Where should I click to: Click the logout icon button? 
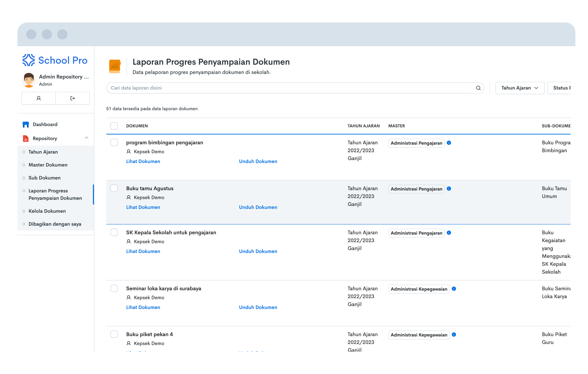(72, 98)
